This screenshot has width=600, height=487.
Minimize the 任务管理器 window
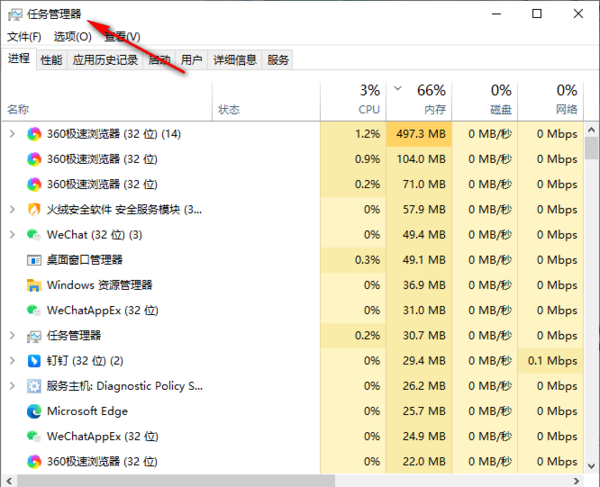[x=496, y=14]
